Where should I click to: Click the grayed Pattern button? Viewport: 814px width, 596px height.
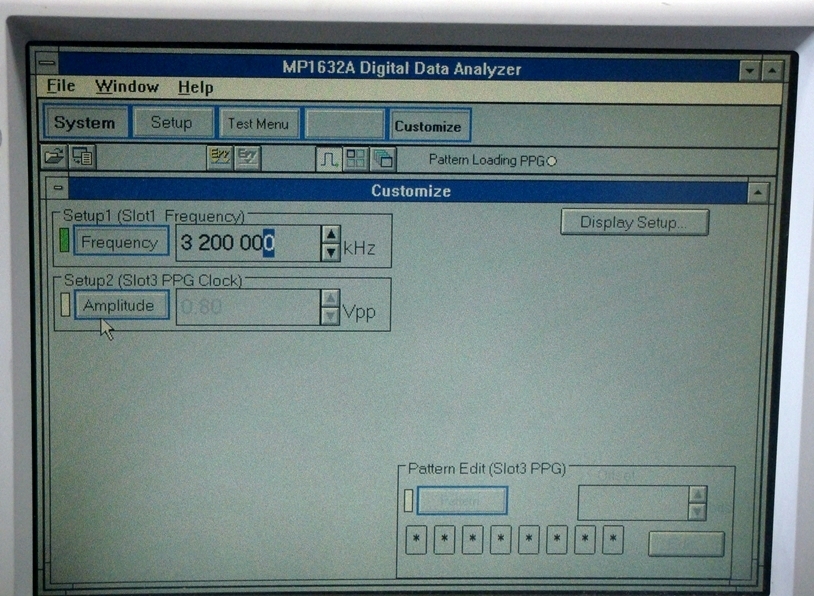click(462, 500)
